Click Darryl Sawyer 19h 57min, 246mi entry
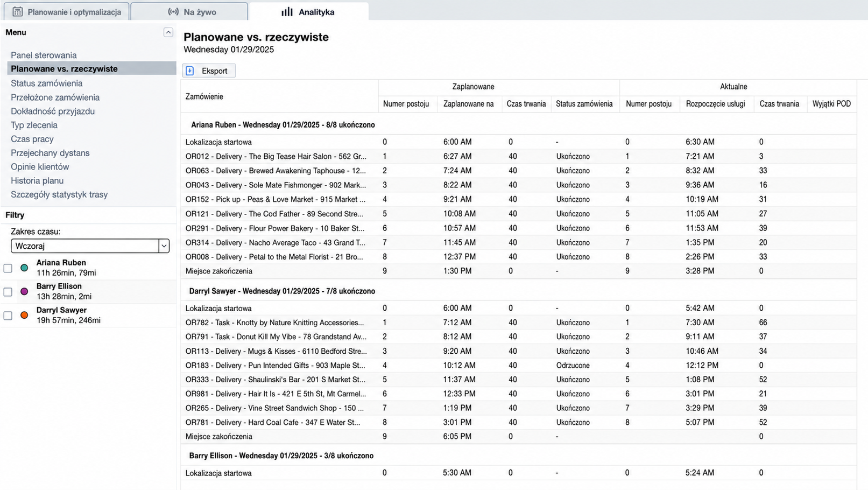 pos(68,315)
